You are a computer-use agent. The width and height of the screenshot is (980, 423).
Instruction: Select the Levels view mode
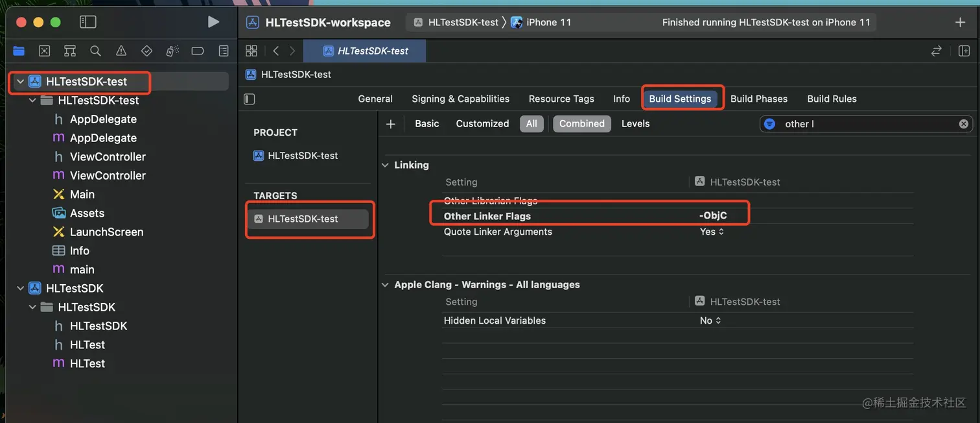[x=635, y=123]
